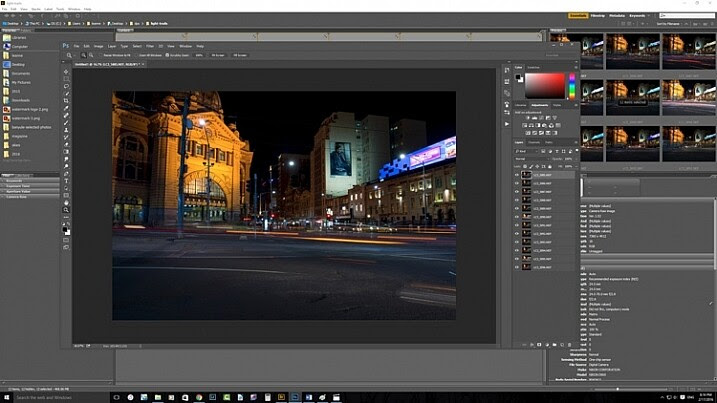Click the Zoom In icon in options bar
717x403 pixels.
[x=84, y=55]
